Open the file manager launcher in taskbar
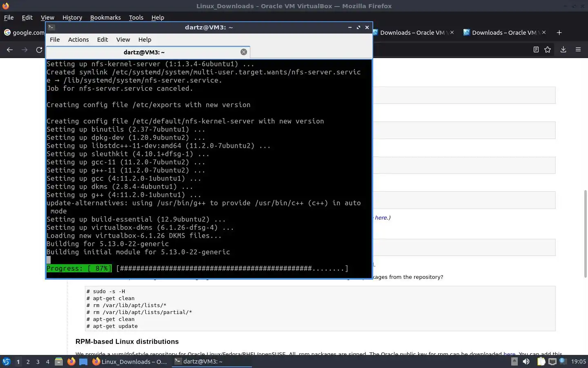 click(x=59, y=361)
